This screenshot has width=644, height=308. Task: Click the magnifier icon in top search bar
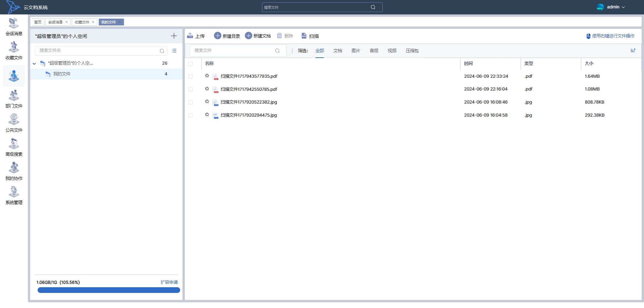pos(373,7)
